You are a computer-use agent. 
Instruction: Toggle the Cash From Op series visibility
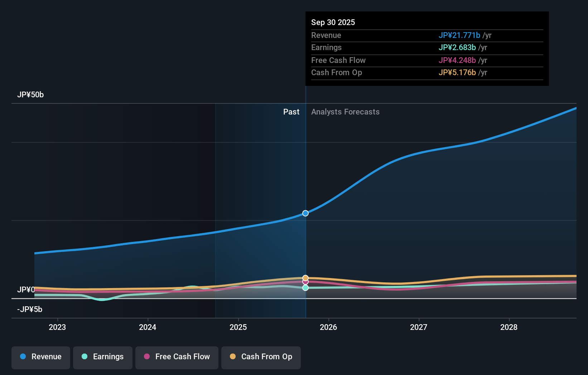pos(261,357)
